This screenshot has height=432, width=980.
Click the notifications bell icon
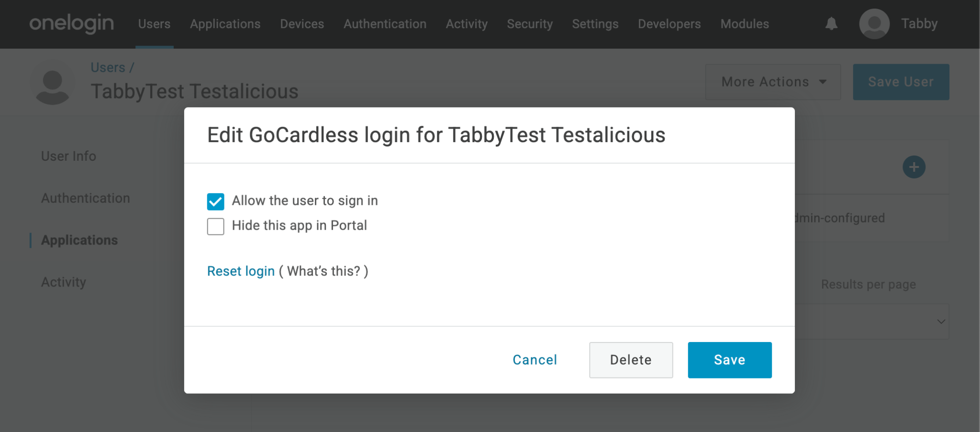click(831, 23)
